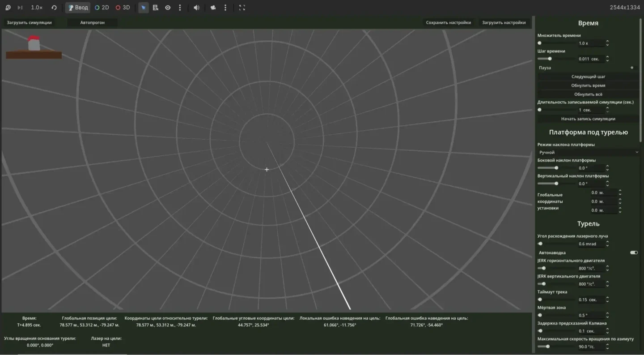Switch to the Ввод mode tab
This screenshot has height=355, width=644.
tap(78, 8)
